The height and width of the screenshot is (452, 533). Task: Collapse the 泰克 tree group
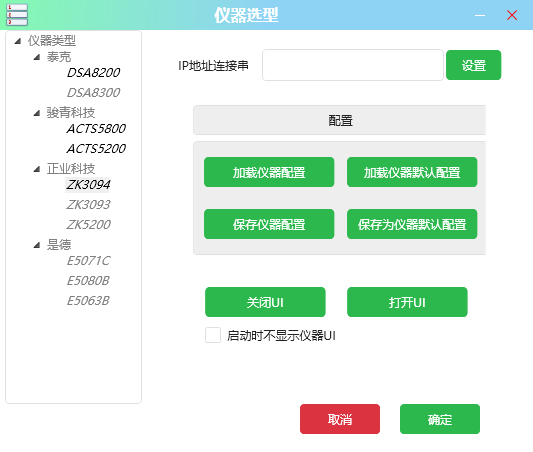pyautogui.click(x=37, y=57)
